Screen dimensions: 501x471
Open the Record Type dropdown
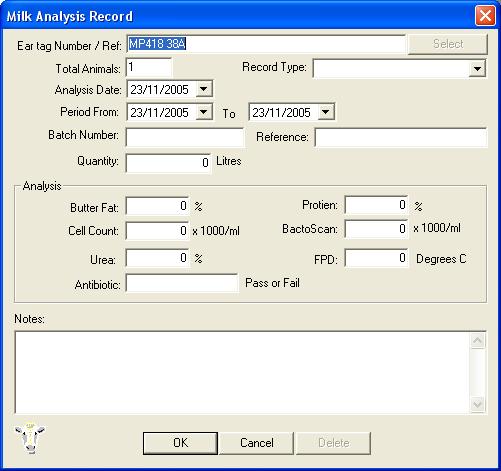pos(477,69)
